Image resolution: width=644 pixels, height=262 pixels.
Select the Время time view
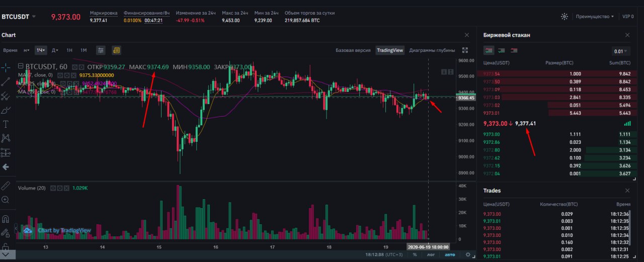(10, 50)
